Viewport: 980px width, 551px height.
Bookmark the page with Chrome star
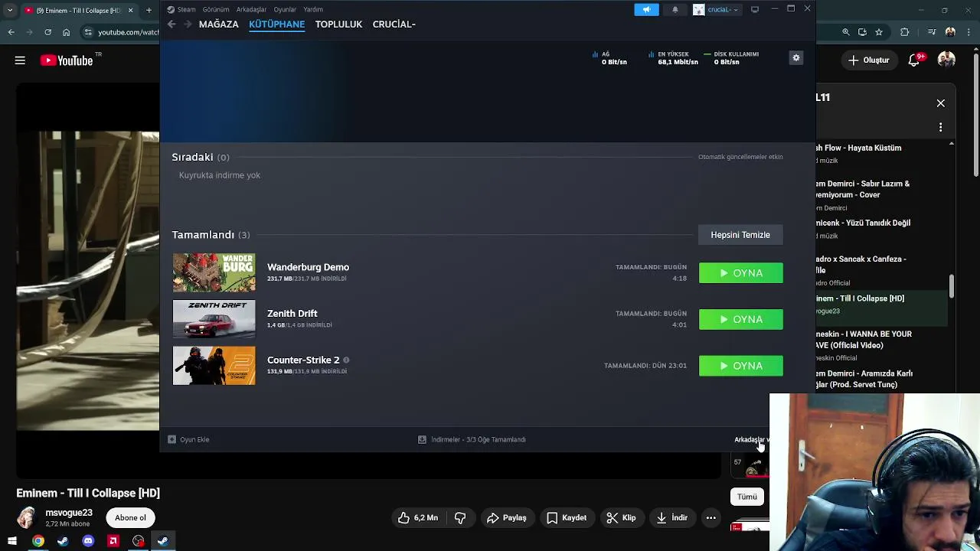pos(879,32)
